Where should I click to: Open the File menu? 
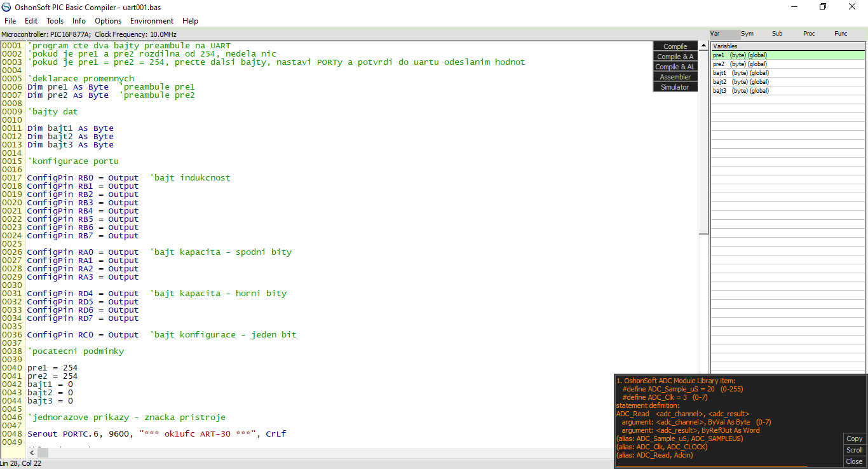[10, 21]
